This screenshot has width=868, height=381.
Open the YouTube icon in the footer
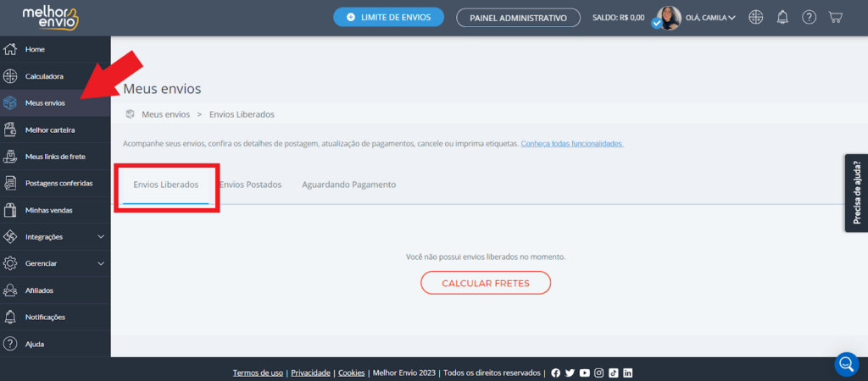tap(585, 373)
